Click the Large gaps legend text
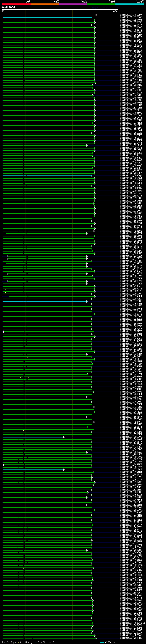This screenshot has width=146, height=644. [28, 642]
